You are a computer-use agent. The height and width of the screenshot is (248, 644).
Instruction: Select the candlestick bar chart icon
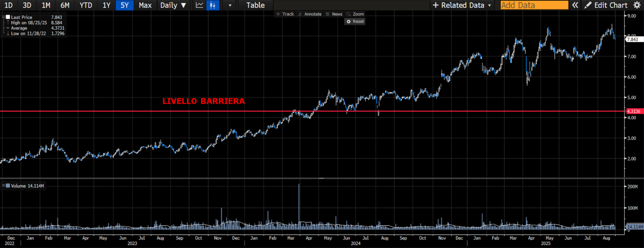(x=213, y=5)
